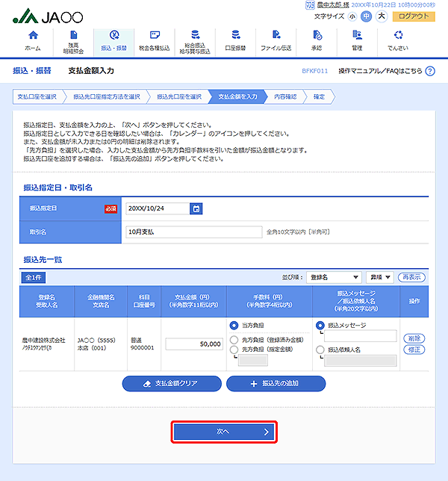Click the help question mark icon
This screenshot has height=481, width=448.
coord(429,71)
